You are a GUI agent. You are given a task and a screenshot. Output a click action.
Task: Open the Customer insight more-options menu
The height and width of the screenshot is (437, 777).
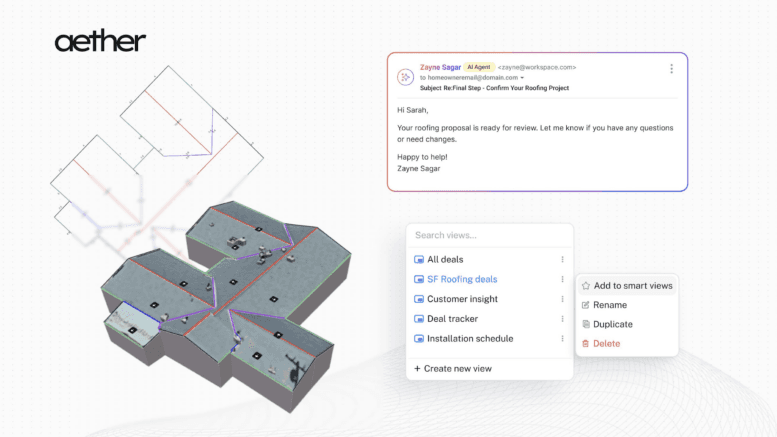562,299
